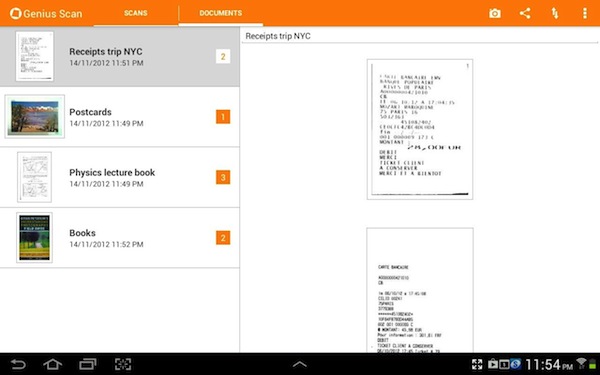Click the sort arrows icon
Screen dimensions: 600x375
click(x=555, y=13)
